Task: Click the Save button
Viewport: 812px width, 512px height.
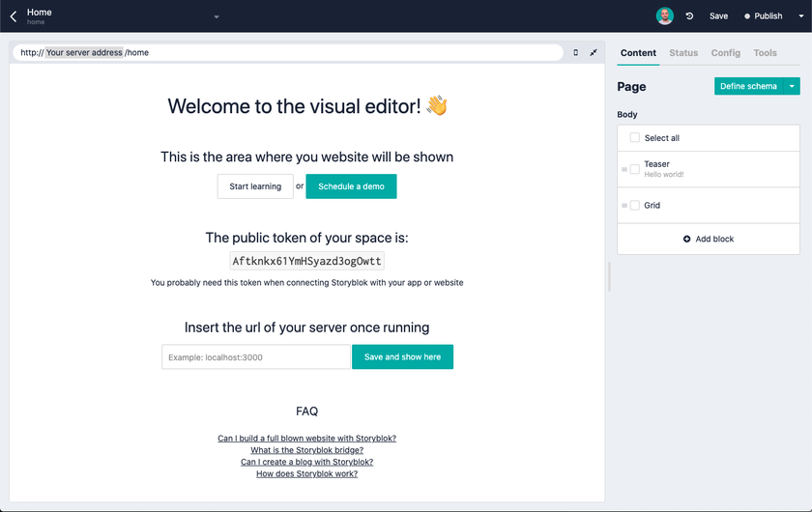Action: click(718, 16)
